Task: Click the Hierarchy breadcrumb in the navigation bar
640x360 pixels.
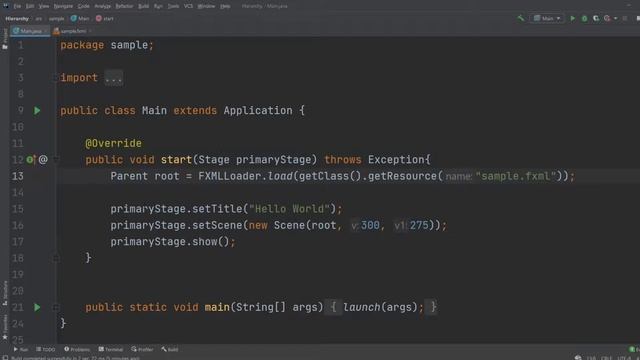Action: (17, 18)
